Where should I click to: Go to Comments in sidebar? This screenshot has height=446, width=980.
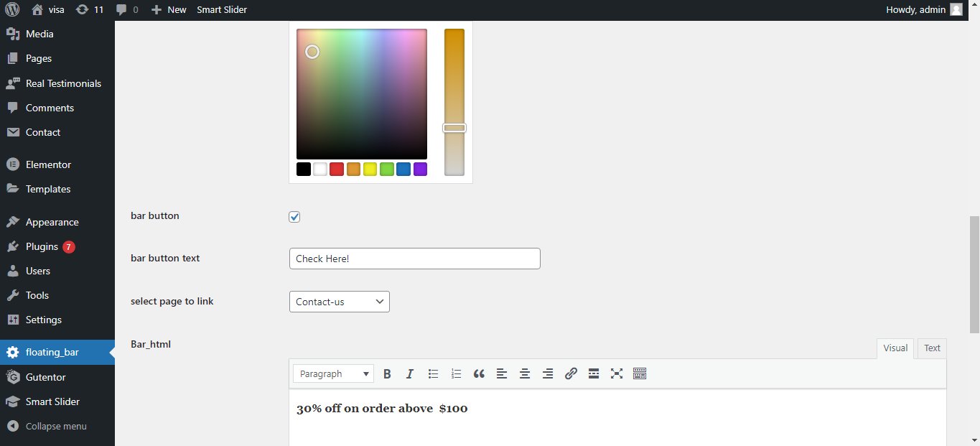pos(57,108)
